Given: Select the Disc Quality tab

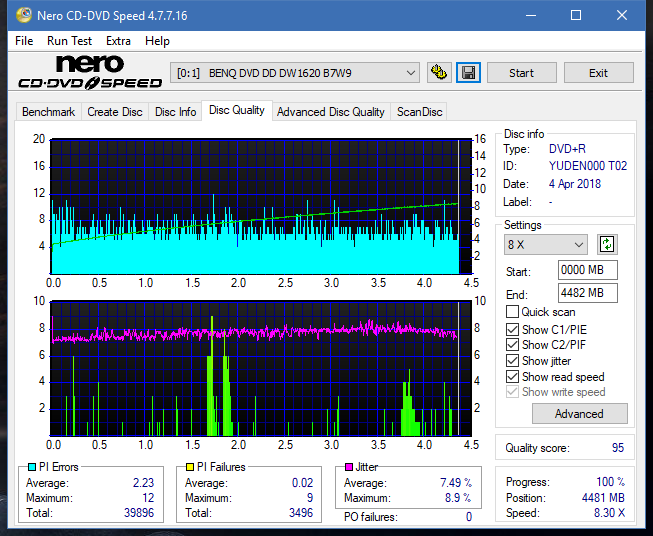Looking at the screenshot, I should pyautogui.click(x=237, y=110).
